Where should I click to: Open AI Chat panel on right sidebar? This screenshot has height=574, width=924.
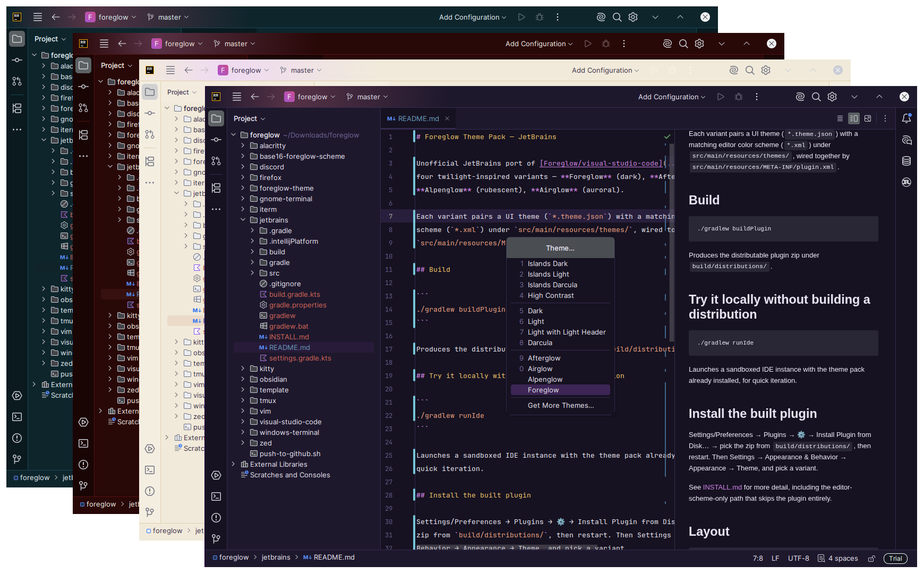click(906, 140)
